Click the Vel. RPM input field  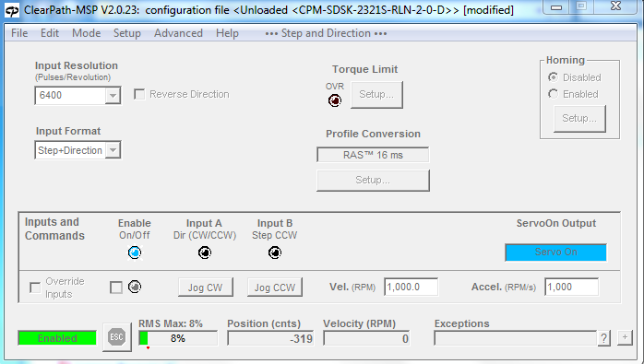pos(411,287)
